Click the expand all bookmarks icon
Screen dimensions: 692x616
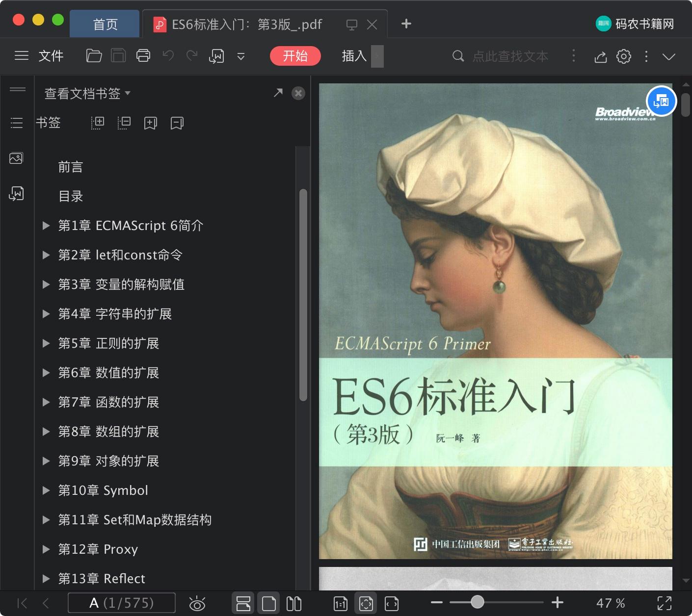[x=98, y=123]
